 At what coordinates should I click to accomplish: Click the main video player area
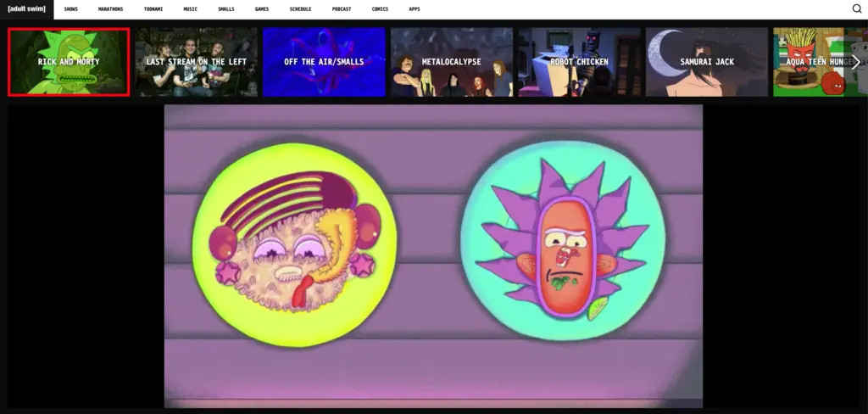[x=433, y=256]
